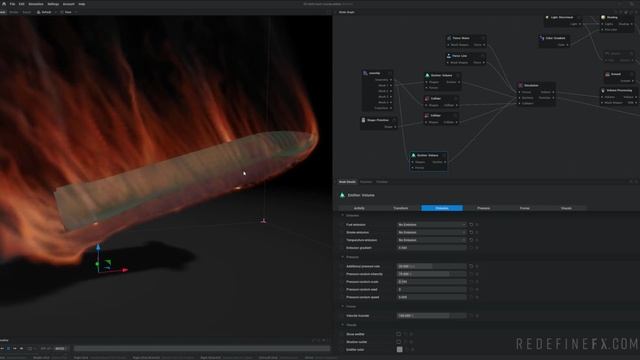The height and width of the screenshot is (360, 640).
Task: Collapse the Emission section
Action: (342, 216)
